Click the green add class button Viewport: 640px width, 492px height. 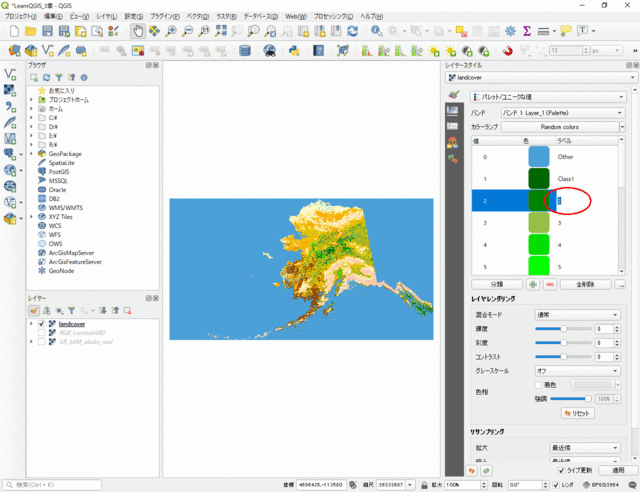(x=533, y=285)
